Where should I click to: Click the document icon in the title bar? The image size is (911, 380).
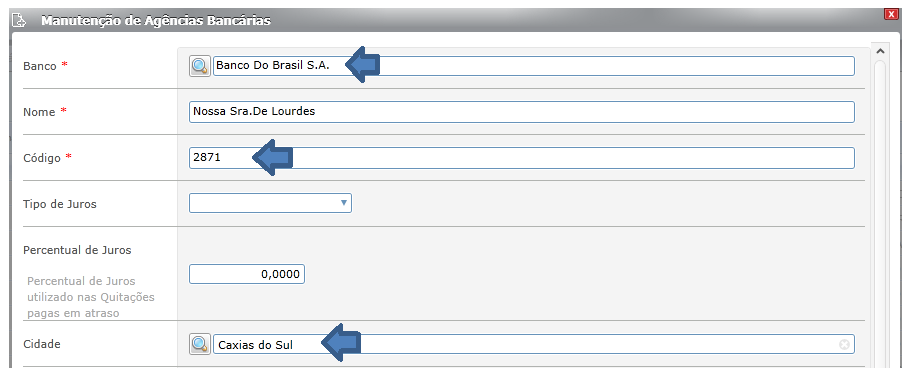point(19,21)
